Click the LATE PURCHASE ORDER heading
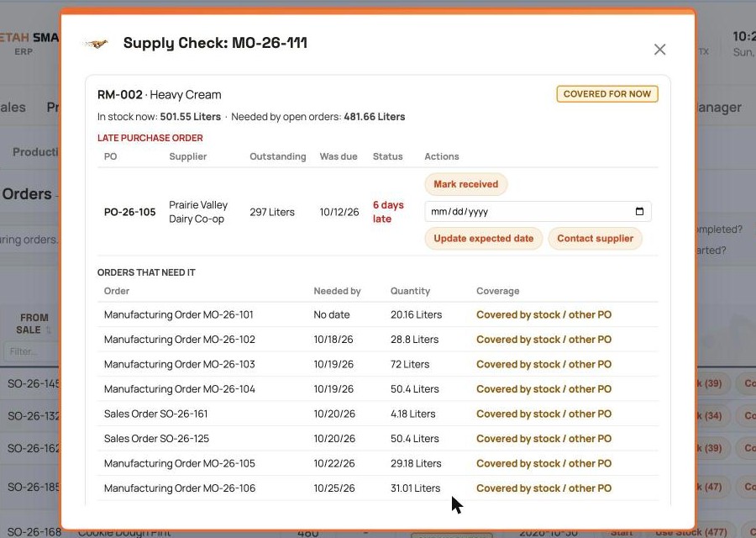Image resolution: width=756 pixels, height=538 pixels. [x=150, y=138]
